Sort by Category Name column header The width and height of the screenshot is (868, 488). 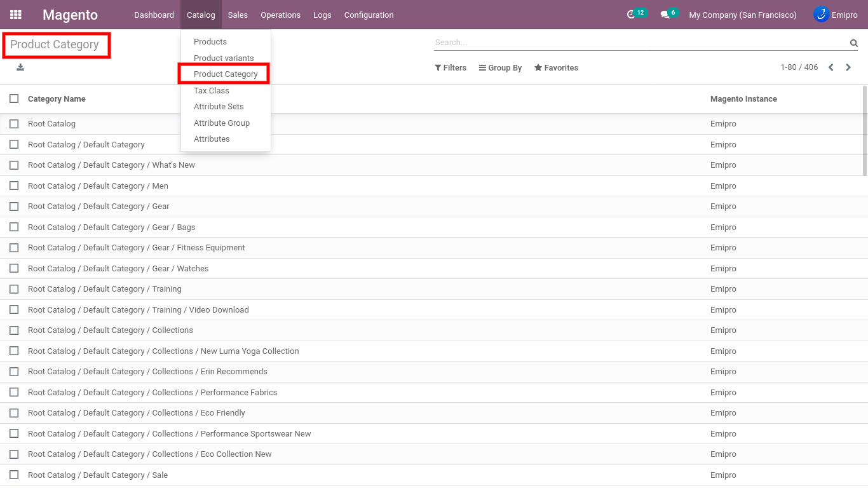[x=57, y=98]
